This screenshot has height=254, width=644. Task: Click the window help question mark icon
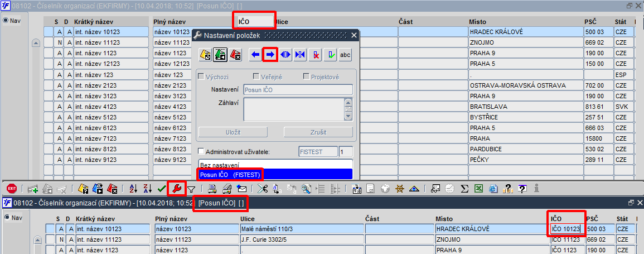point(522,189)
